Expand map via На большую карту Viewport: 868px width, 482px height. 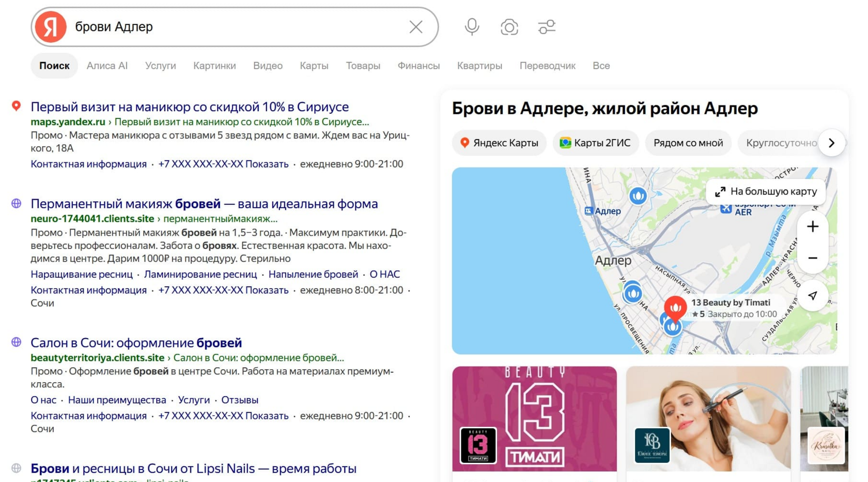point(766,191)
